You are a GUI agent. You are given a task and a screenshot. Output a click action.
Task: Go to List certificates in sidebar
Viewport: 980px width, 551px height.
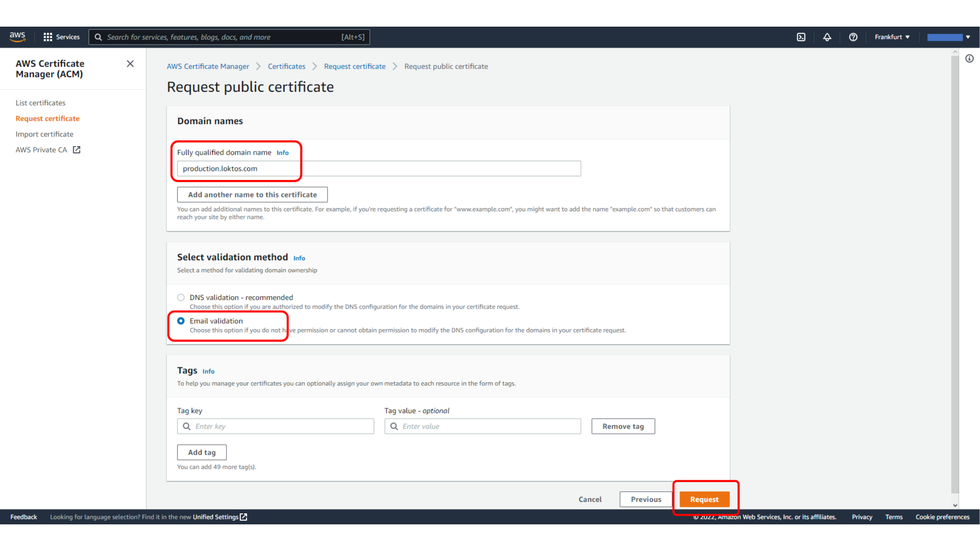click(40, 103)
